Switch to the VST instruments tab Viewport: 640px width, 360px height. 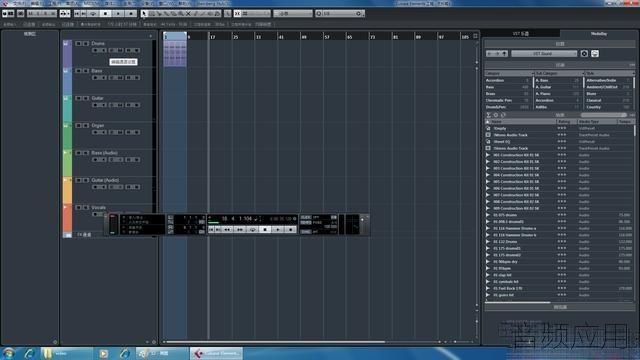tap(521, 33)
